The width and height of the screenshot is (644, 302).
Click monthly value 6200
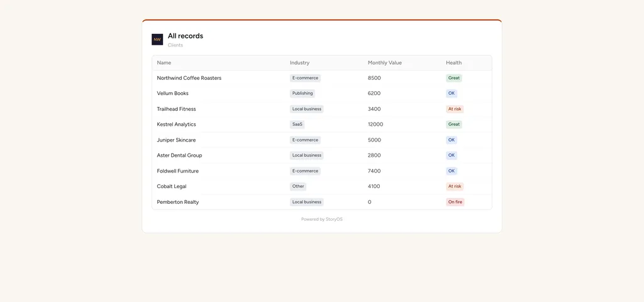pos(374,93)
